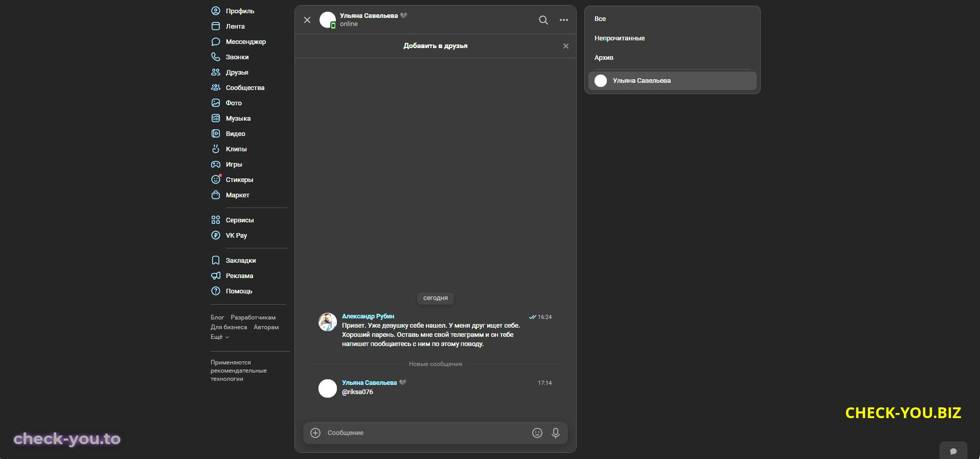Screen dimensions: 980x459
Task: Open Ульяна Савельева name in chat header
Action: coord(369,16)
